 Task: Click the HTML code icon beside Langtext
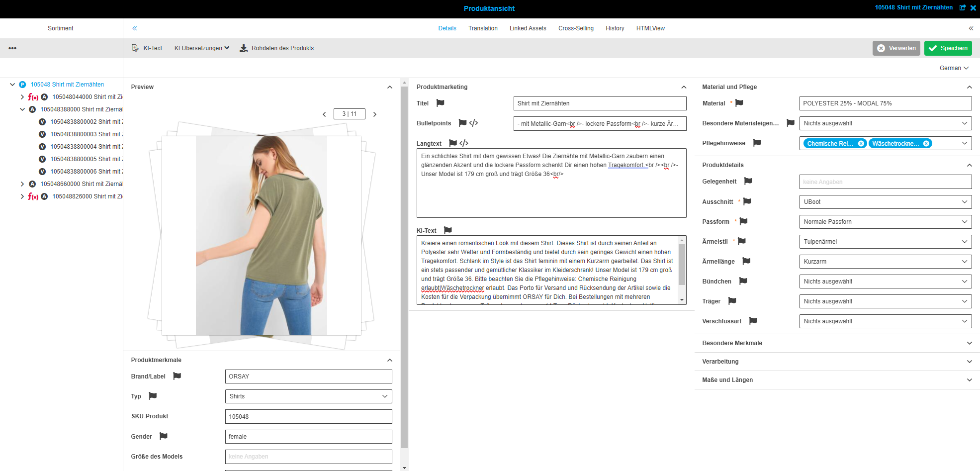click(464, 143)
